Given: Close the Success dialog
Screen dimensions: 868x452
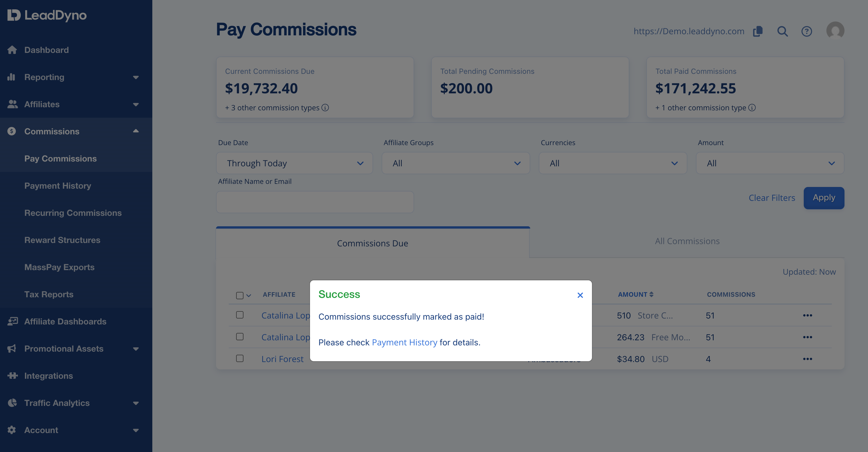Looking at the screenshot, I should click(x=580, y=295).
